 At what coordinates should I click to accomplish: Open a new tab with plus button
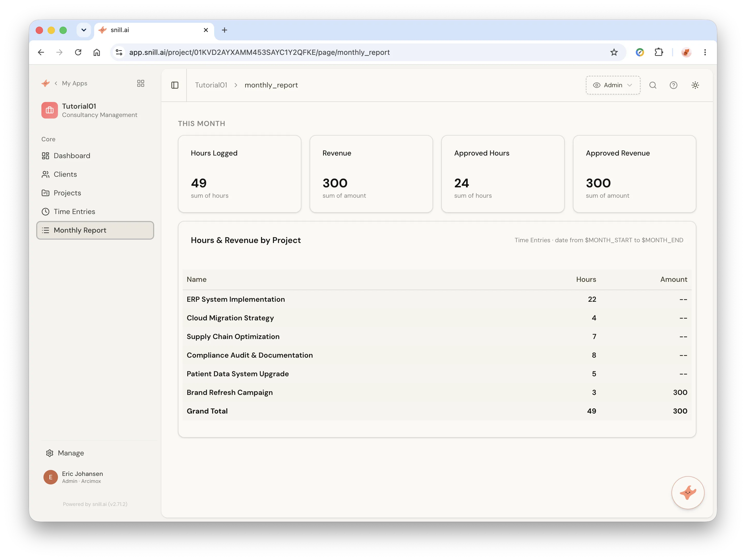(224, 30)
